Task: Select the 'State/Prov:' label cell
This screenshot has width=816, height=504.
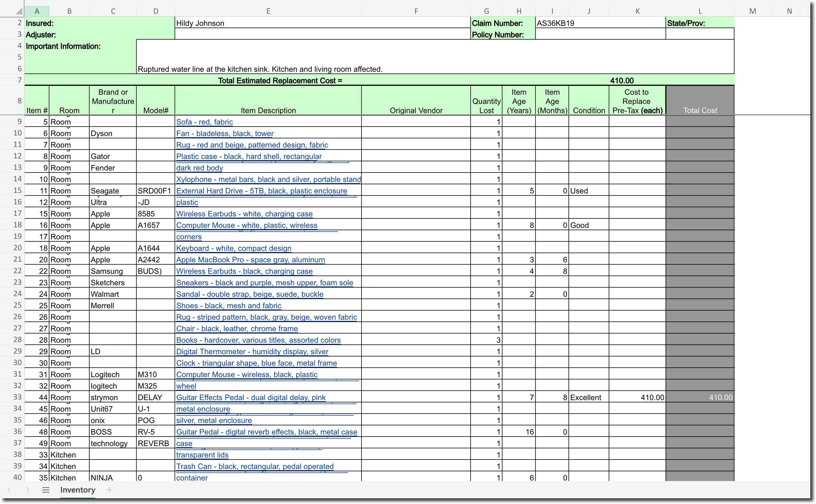Action: 700,23
